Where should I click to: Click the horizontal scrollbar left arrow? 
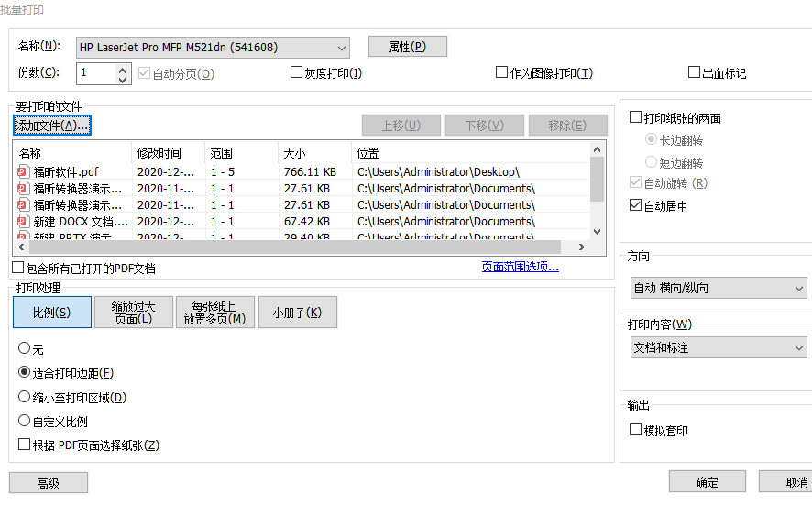click(x=21, y=247)
